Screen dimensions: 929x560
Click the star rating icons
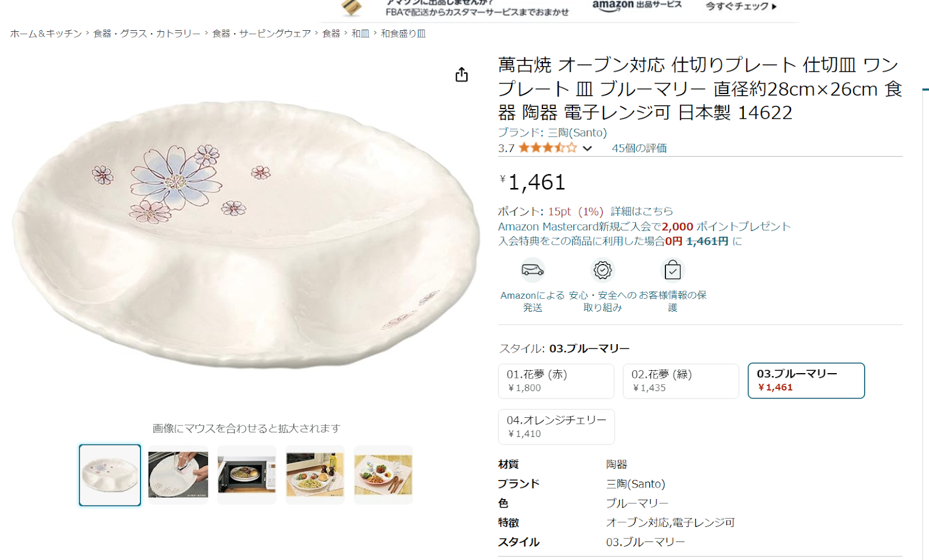tap(548, 148)
